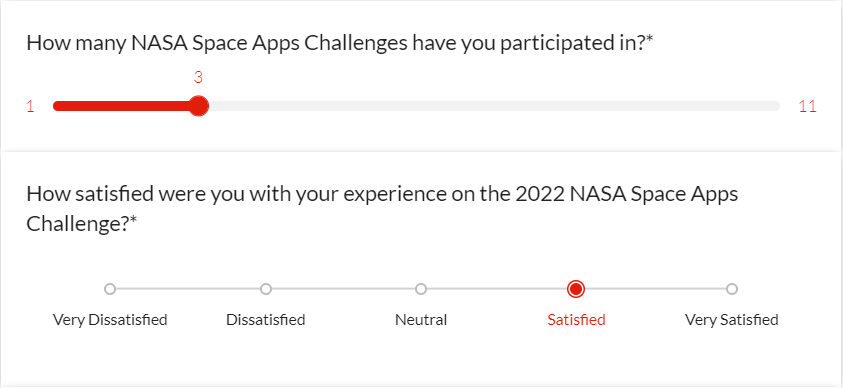Viewport: 843px width, 388px height.
Task: Click the scale line between Satisfied and Very Satisfied
Action: [655, 289]
